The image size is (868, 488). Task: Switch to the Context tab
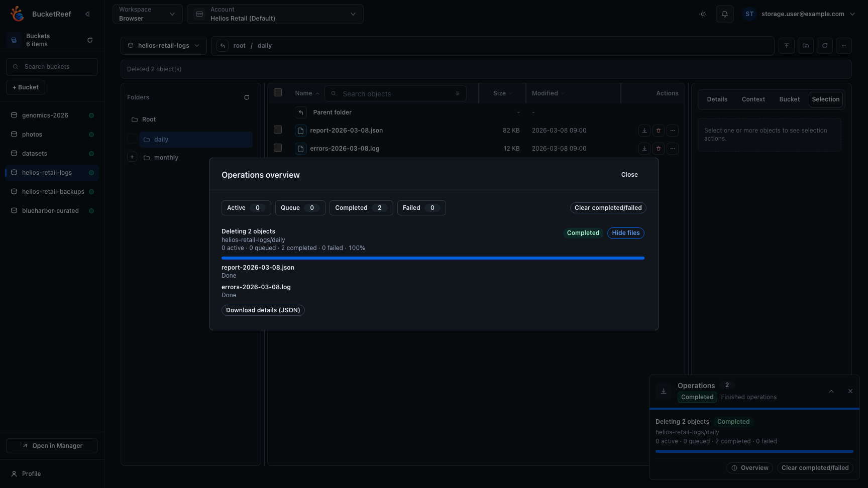tap(753, 99)
